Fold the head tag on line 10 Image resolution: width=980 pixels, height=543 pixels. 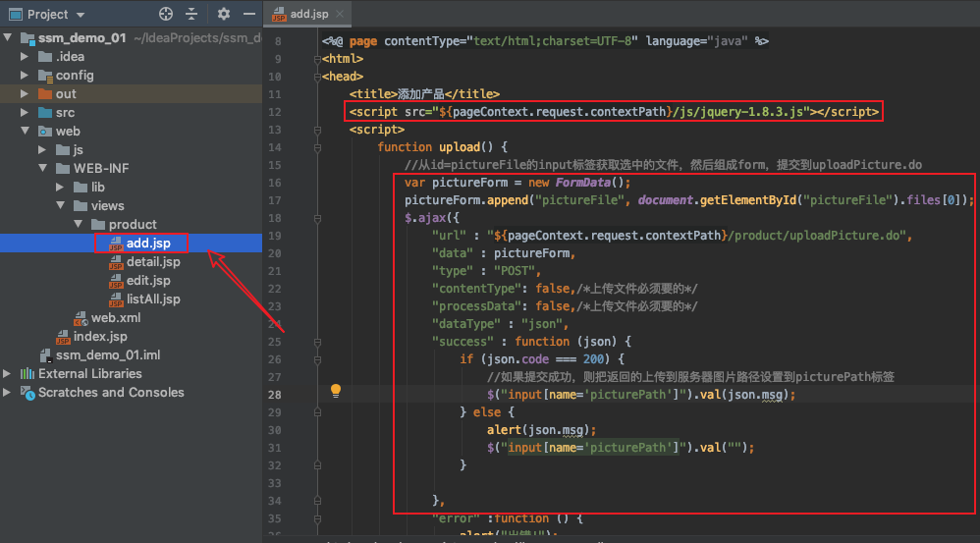[x=317, y=77]
